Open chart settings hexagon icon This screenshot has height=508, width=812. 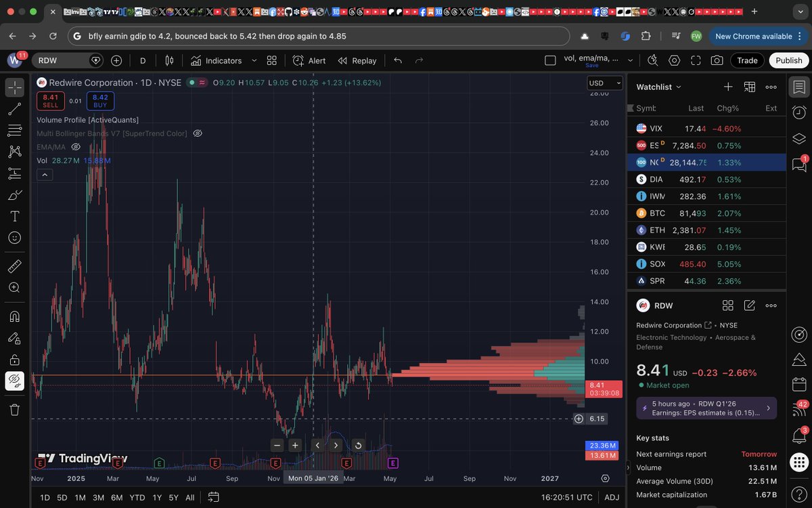click(x=675, y=60)
